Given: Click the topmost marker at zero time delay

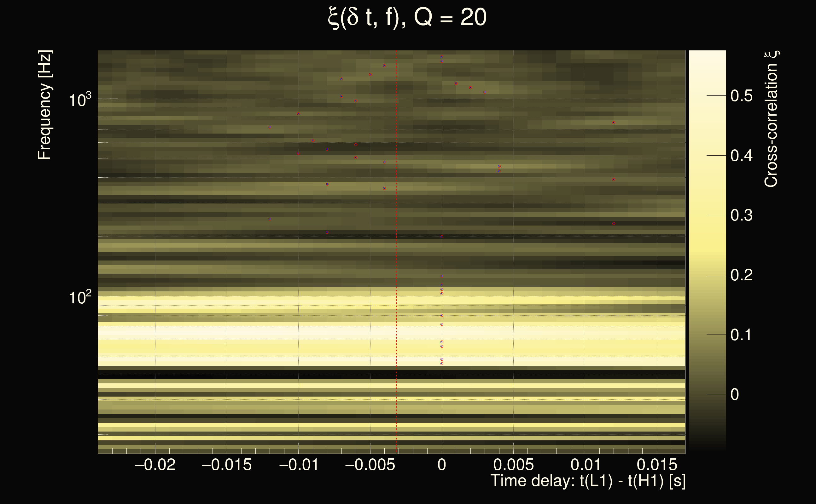Looking at the screenshot, I should (442, 57).
